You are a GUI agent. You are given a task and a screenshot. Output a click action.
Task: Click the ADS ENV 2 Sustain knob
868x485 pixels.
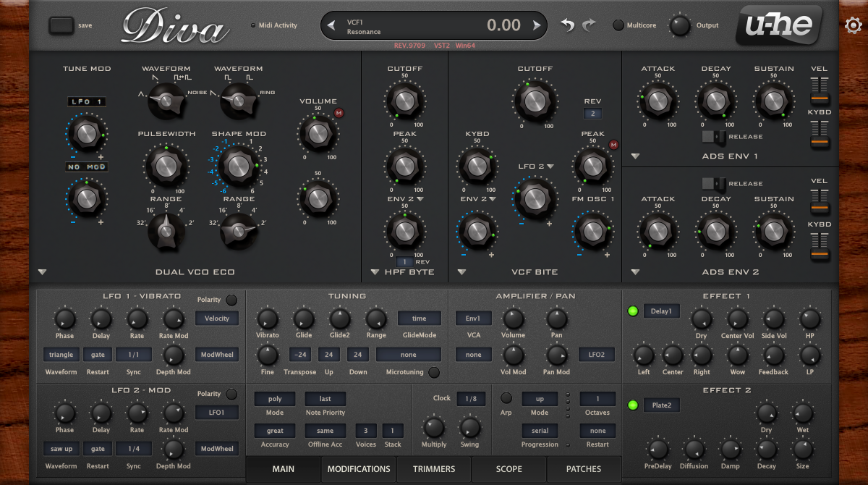pyautogui.click(x=773, y=231)
